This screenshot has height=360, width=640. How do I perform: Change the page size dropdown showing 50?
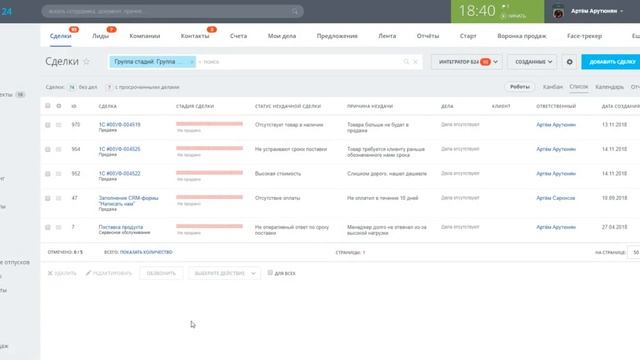click(x=634, y=252)
